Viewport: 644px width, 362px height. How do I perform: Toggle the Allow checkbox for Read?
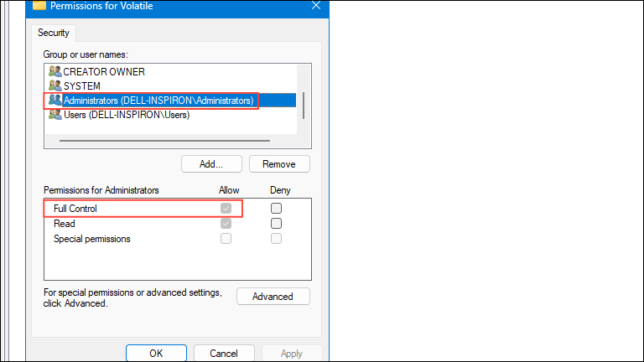point(226,224)
